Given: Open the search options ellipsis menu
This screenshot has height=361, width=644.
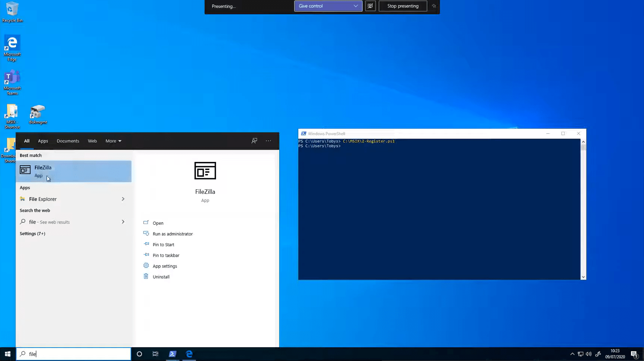Looking at the screenshot, I should click(268, 141).
